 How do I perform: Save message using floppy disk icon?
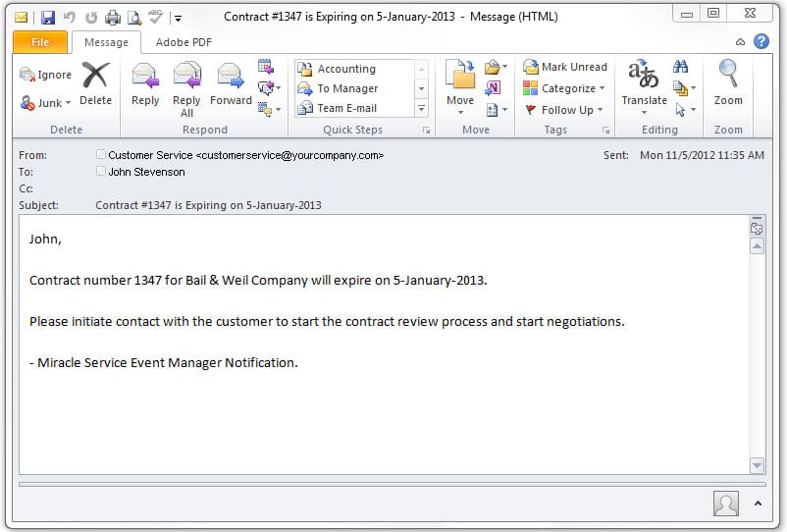(48, 18)
